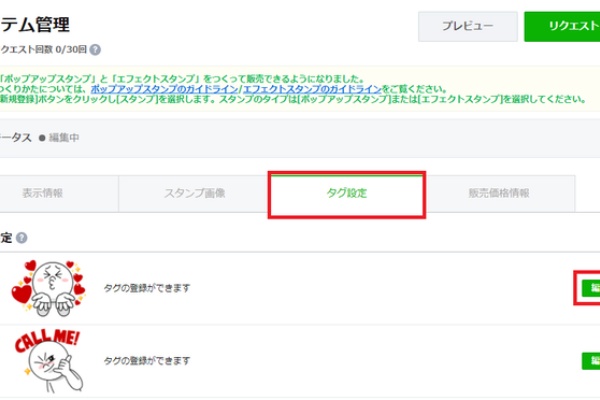The height and width of the screenshot is (400, 600).
Task: Click the リクエスト回数 0/30回 text
Action: [x=44, y=49]
